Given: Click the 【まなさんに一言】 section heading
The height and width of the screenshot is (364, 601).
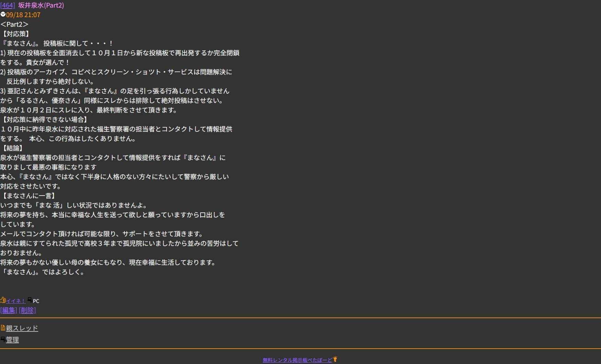Looking at the screenshot, I should [x=29, y=196].
